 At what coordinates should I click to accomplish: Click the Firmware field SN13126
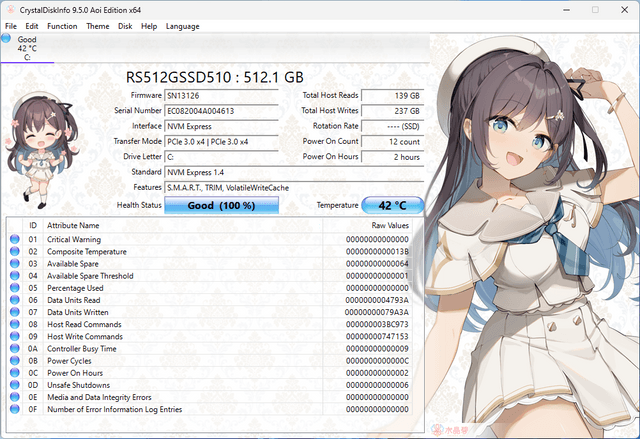tap(221, 95)
